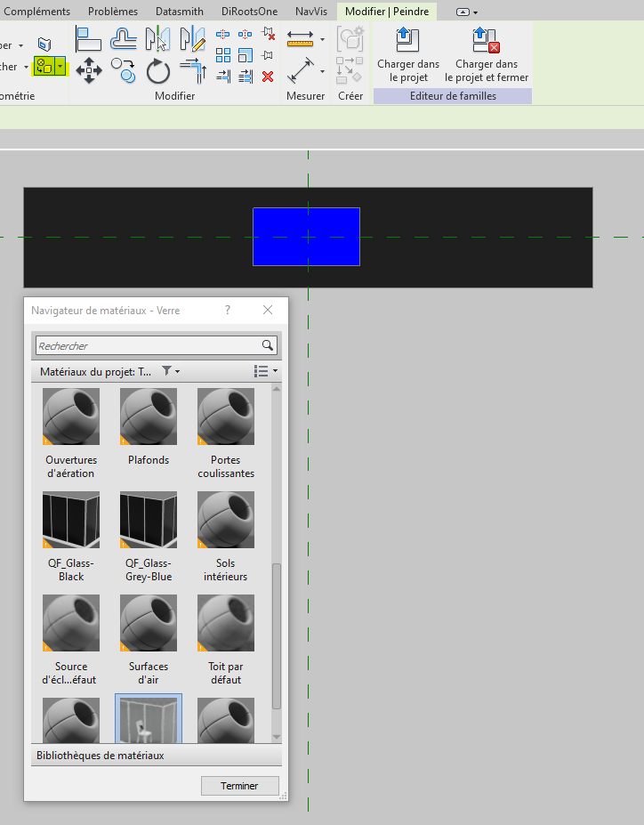The width and height of the screenshot is (644, 825).
Task: Click in the Rechercher search field
Action: point(147,345)
